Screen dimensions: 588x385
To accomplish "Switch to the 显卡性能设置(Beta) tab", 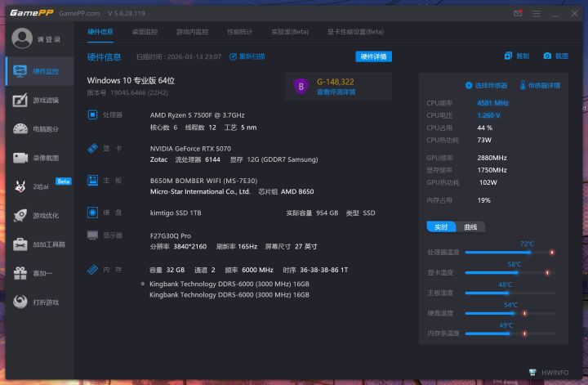I will click(355, 32).
